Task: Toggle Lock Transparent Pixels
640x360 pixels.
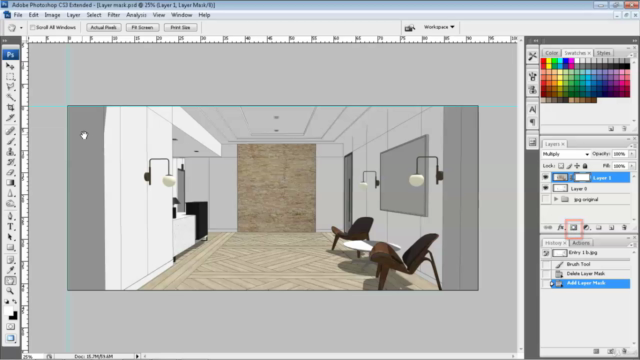Action: (x=561, y=166)
